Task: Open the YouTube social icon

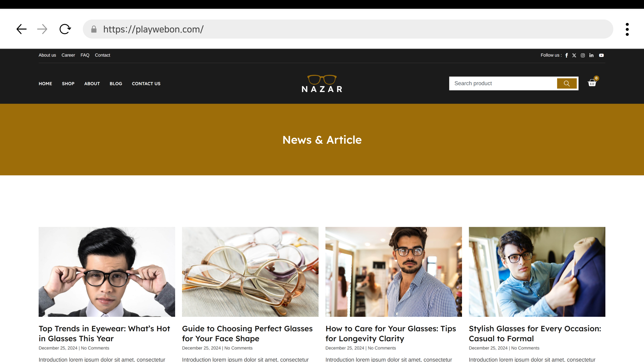Action: [601, 56]
